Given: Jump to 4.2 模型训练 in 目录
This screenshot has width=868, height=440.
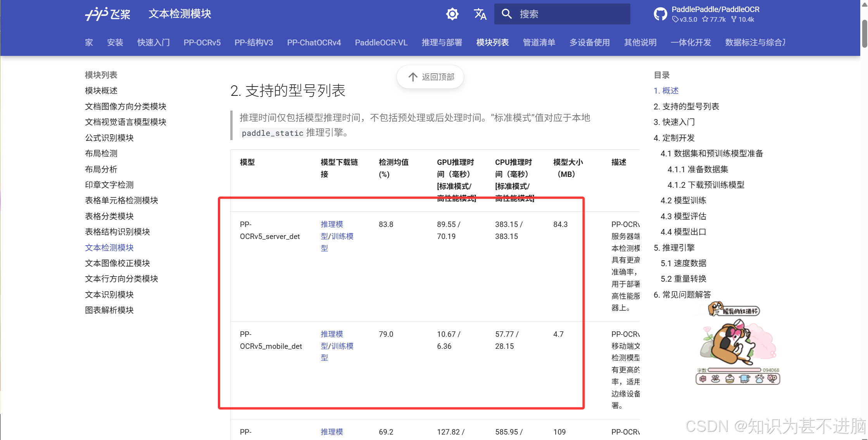Looking at the screenshot, I should tap(683, 201).
